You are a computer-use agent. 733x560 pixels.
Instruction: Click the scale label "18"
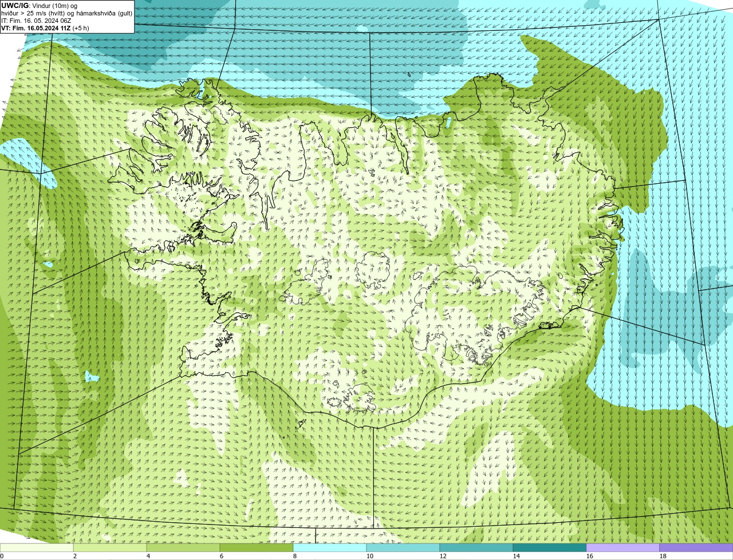pyautogui.click(x=663, y=556)
